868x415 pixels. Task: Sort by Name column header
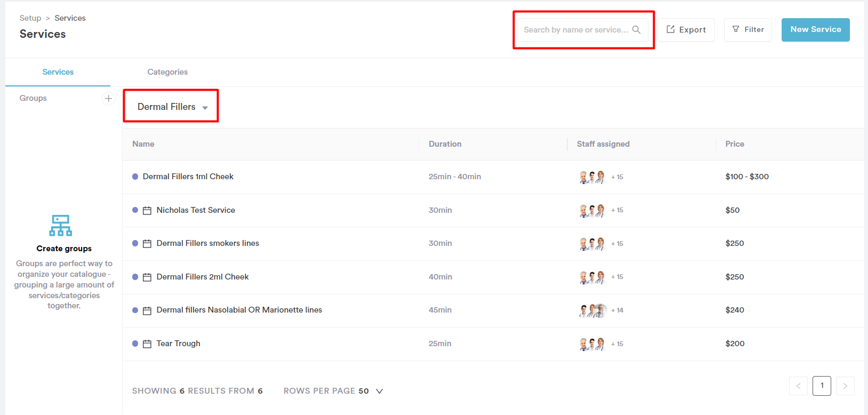click(143, 144)
